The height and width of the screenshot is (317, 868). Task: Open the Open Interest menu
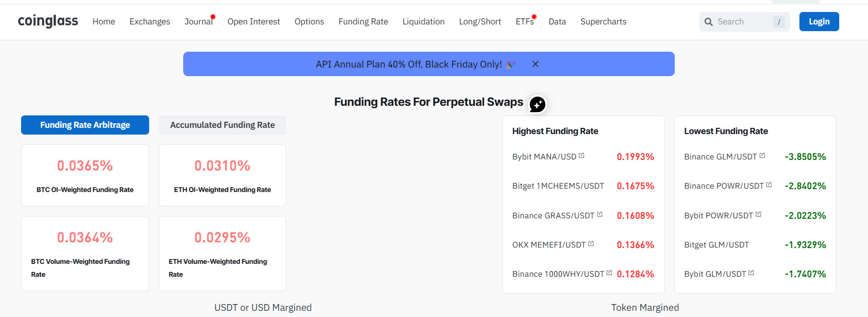pos(254,22)
